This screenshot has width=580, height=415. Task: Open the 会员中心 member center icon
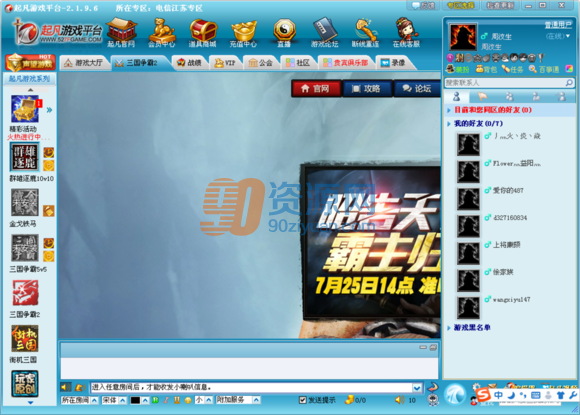click(162, 33)
